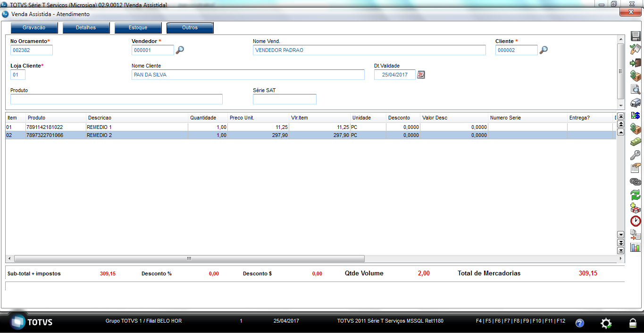This screenshot has width=644, height=333.
Task: Click grid single down arrow button
Action: (621, 234)
